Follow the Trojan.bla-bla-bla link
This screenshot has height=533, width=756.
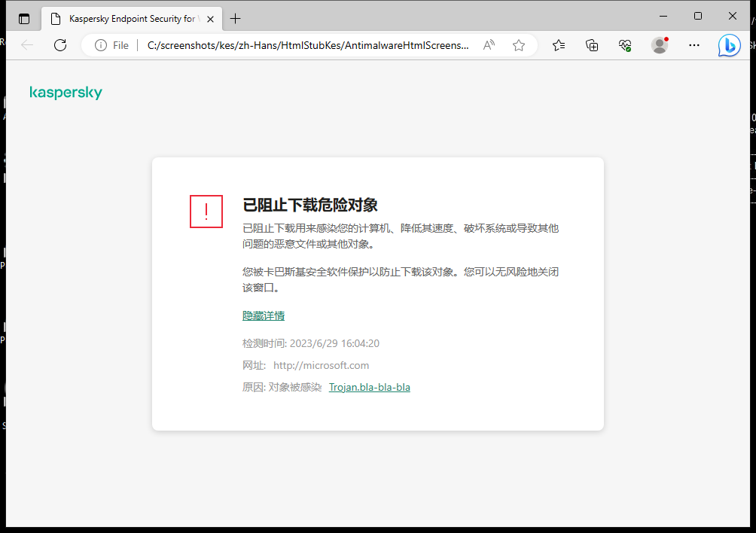(370, 386)
